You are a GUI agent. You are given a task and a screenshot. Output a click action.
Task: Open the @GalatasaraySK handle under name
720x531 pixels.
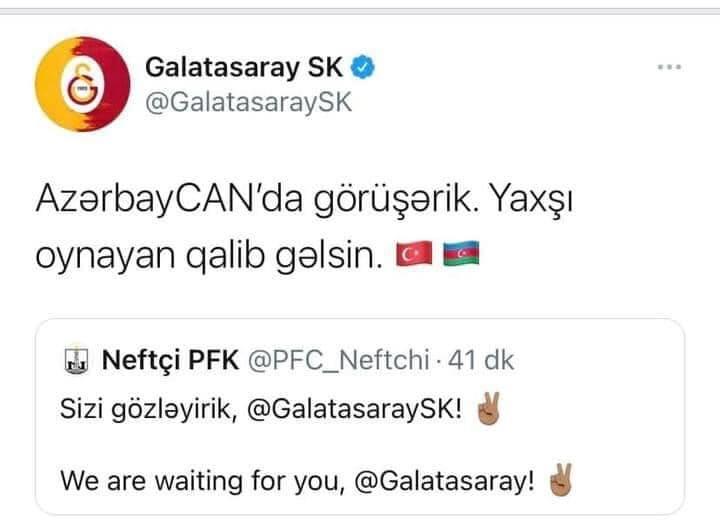point(248,102)
